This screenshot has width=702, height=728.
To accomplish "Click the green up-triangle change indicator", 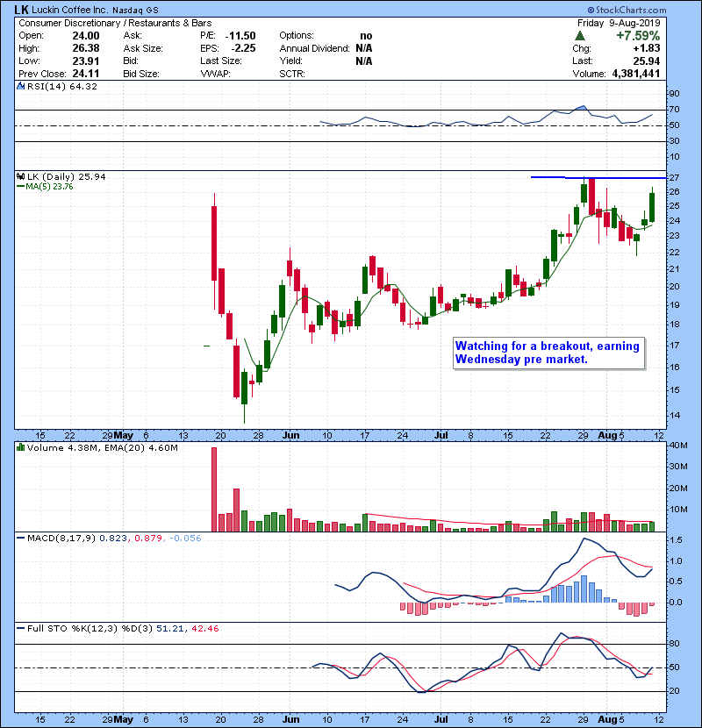I will point(579,36).
